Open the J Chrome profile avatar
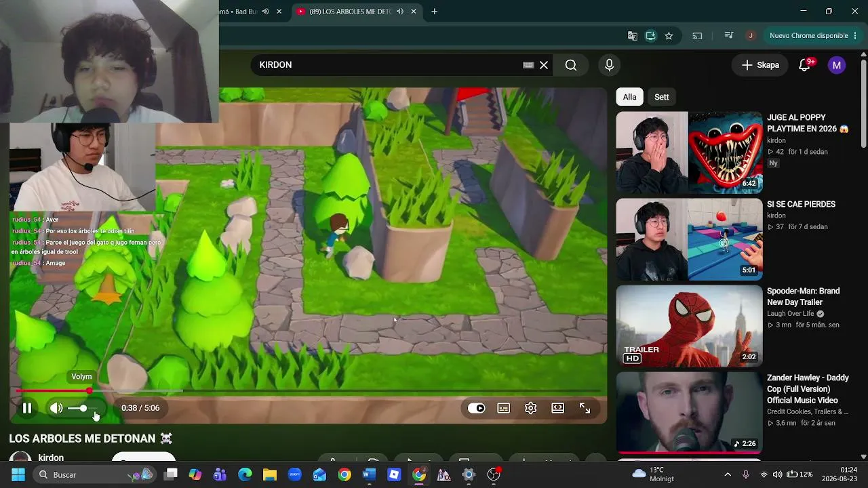868x488 pixels. click(x=751, y=36)
